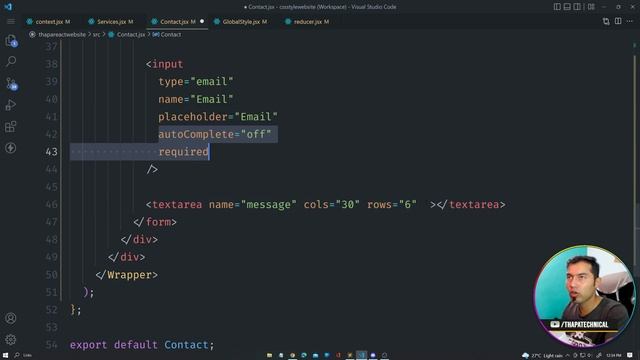Click line number 46 in the gutter
640x360 pixels.
click(51, 204)
